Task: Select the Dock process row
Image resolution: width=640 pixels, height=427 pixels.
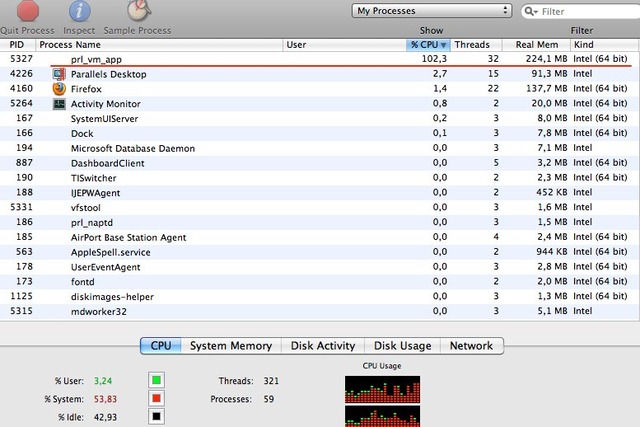Action: point(320,133)
